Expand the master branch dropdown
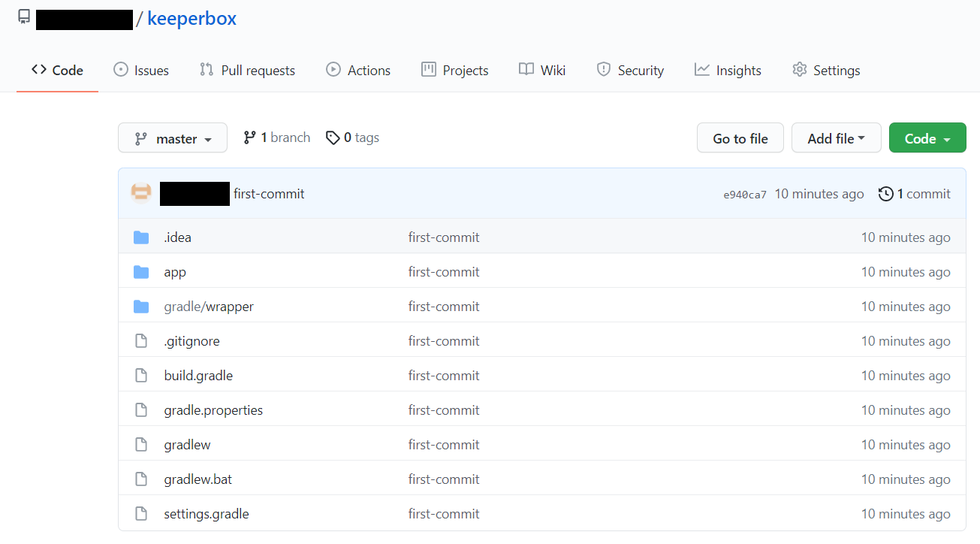Image resolution: width=980 pixels, height=544 pixels. point(173,138)
